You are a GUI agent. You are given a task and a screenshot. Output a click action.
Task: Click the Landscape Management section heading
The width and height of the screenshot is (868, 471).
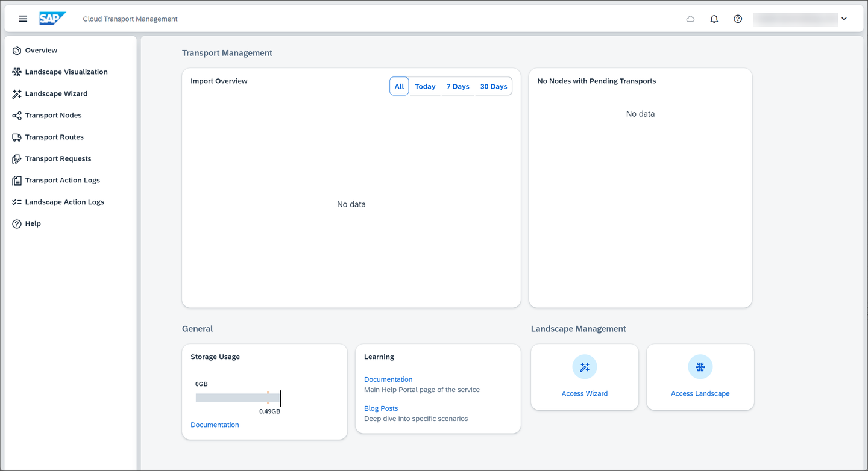coord(579,329)
